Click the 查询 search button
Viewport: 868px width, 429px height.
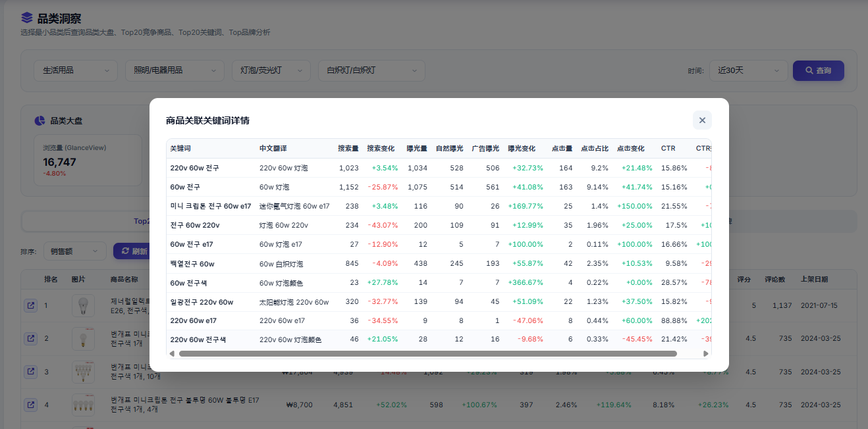pos(818,70)
